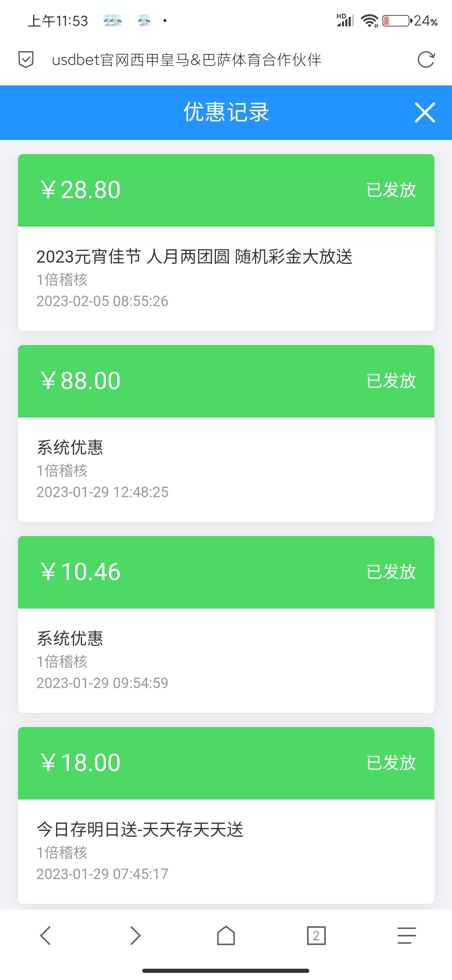Open the ¥28.80 bonus record

(80, 190)
